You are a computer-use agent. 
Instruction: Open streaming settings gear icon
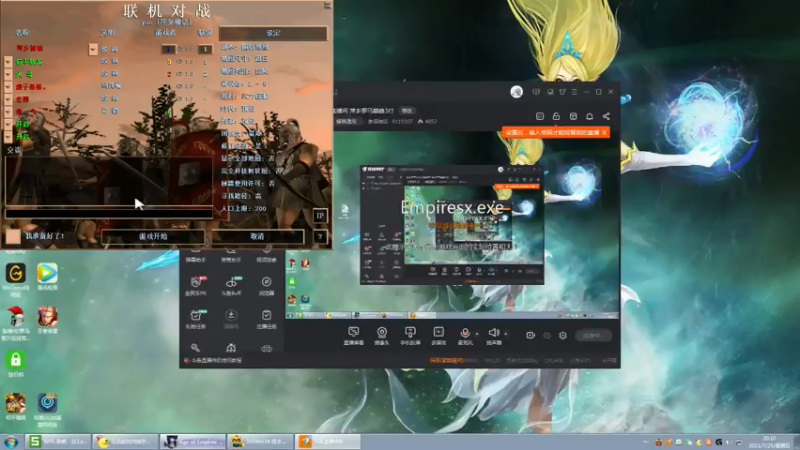coord(563,335)
